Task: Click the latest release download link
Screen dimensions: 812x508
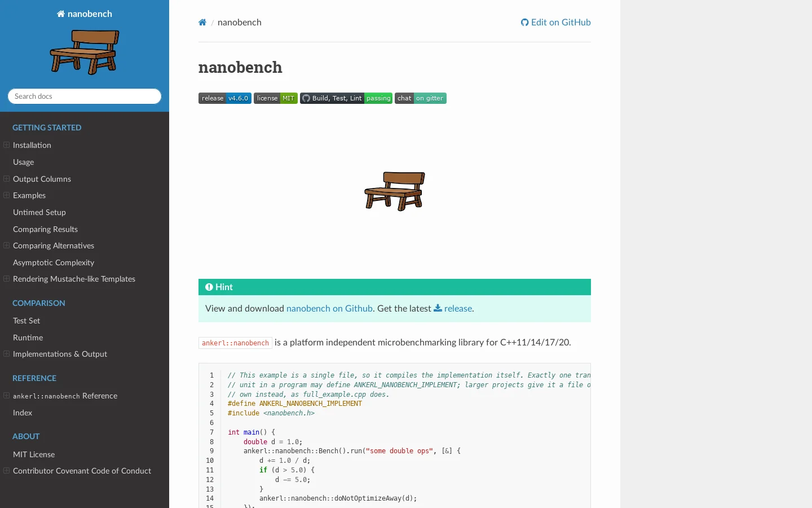Action: pos(453,309)
